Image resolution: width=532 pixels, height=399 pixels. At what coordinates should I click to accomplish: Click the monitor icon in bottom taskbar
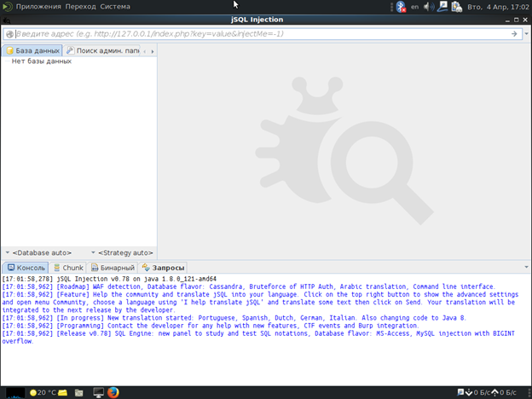tap(97, 392)
